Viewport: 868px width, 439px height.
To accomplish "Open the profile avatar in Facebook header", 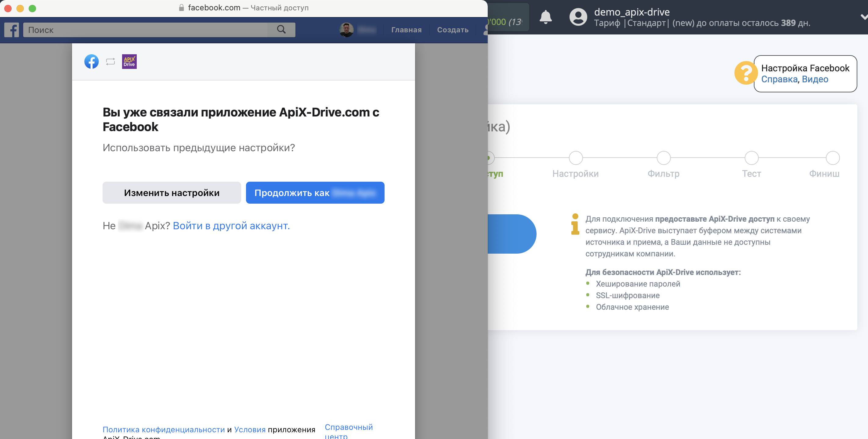I will point(346,30).
